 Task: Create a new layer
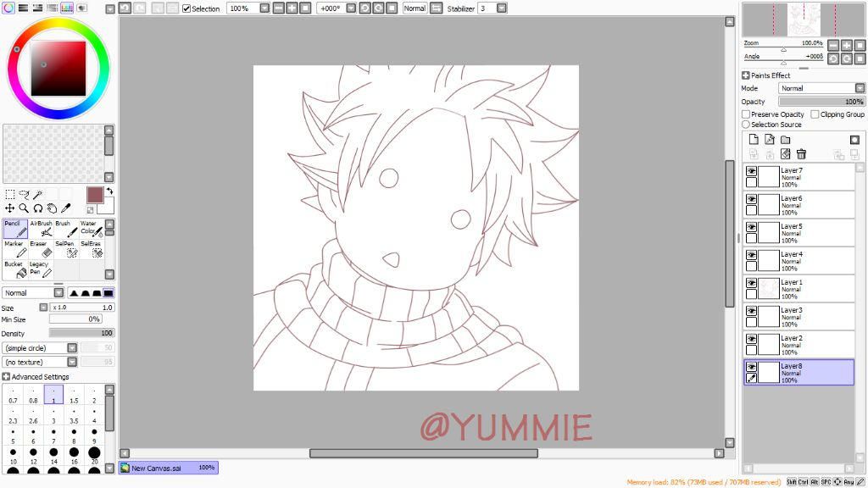pyautogui.click(x=754, y=140)
